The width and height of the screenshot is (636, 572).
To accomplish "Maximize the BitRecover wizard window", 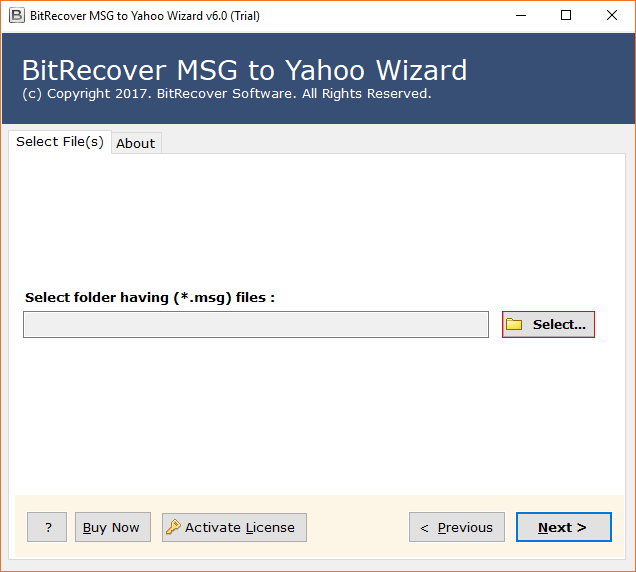I will tap(566, 15).
